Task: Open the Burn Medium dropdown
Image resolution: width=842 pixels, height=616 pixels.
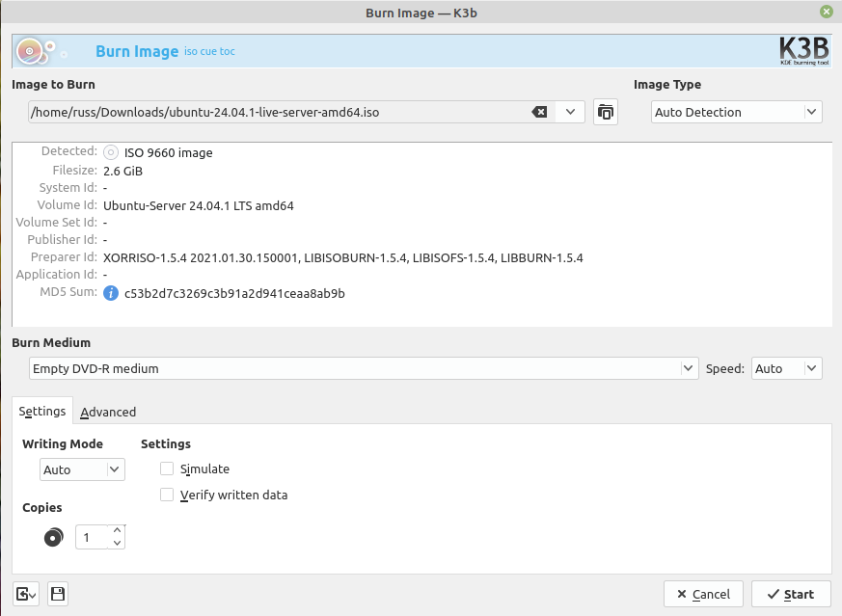Action: 364,368
